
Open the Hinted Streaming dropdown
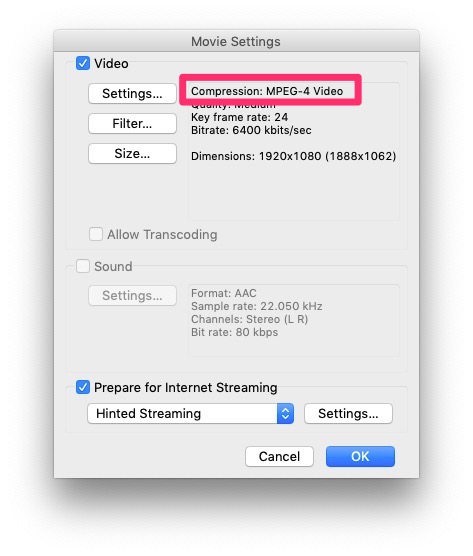190,413
